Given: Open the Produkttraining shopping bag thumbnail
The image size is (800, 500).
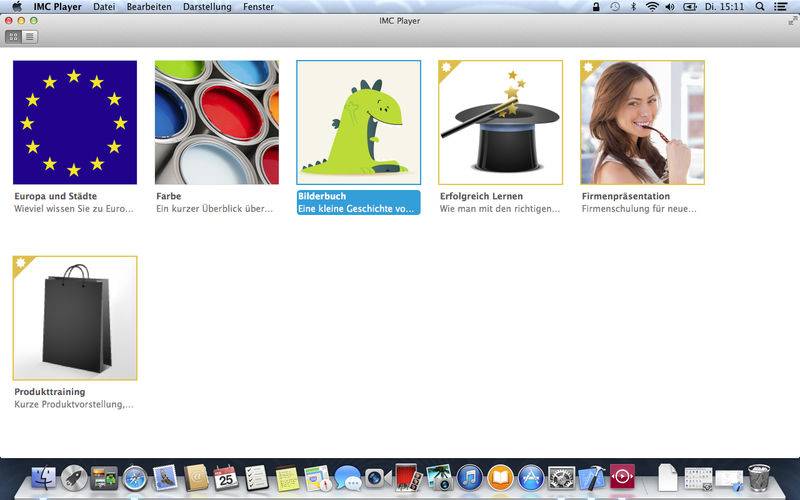Looking at the screenshot, I should (75, 318).
